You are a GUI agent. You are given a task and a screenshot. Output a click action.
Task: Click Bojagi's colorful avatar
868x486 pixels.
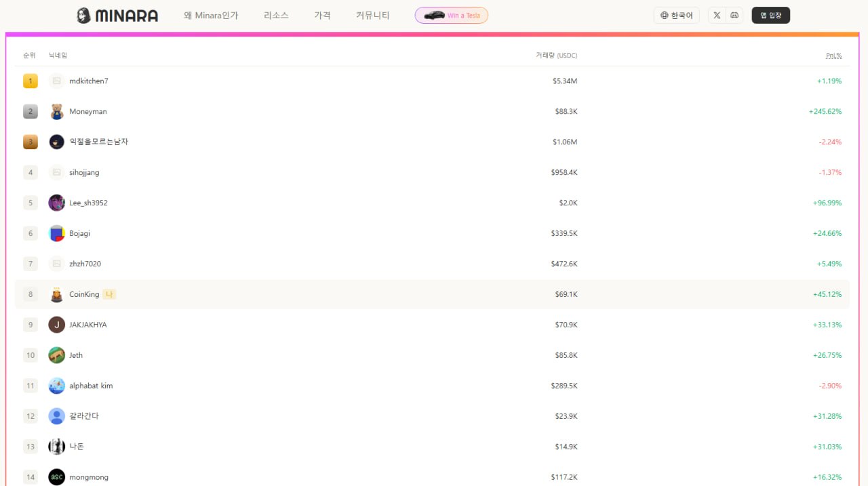click(x=57, y=233)
